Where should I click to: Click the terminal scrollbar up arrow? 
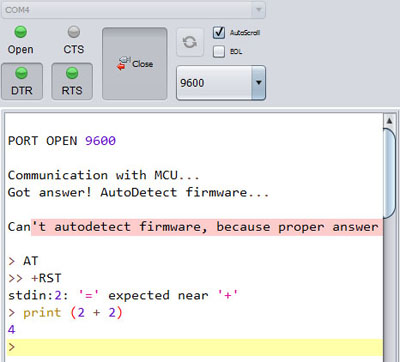(x=389, y=121)
